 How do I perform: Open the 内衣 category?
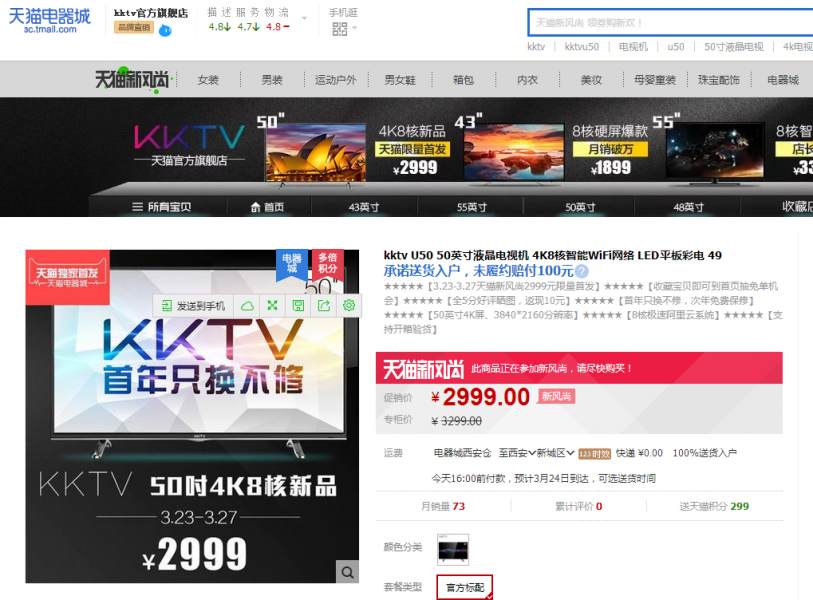click(x=527, y=80)
